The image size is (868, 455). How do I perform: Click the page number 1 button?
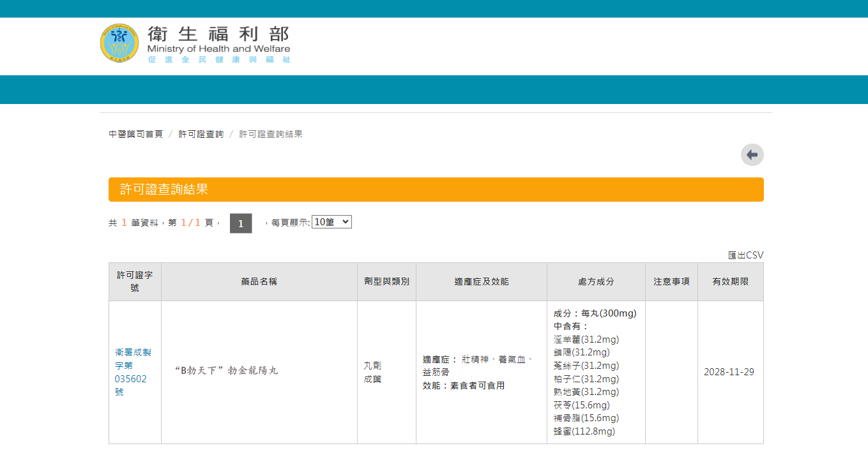(x=240, y=223)
